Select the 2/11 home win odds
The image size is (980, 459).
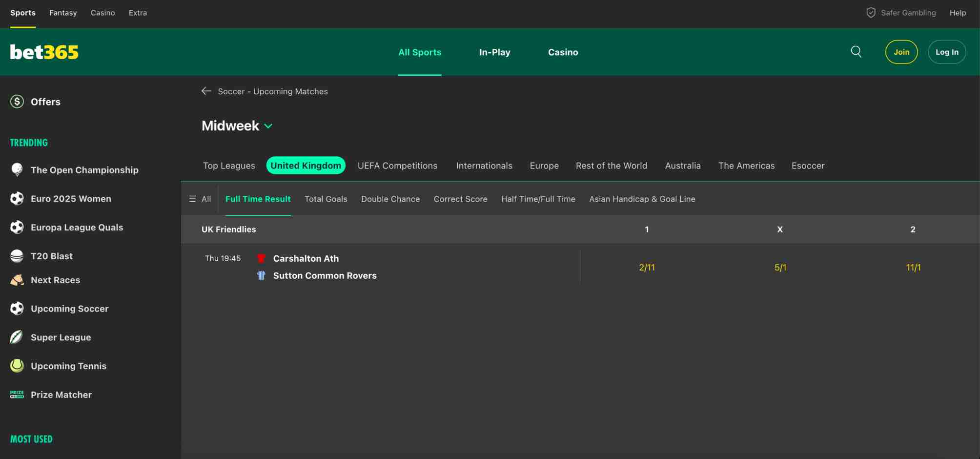tap(647, 267)
